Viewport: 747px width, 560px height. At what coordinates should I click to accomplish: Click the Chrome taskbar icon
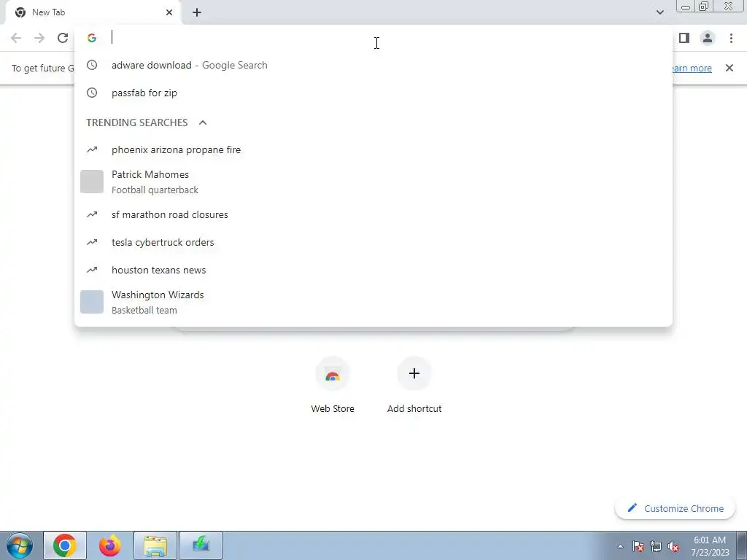(65, 545)
